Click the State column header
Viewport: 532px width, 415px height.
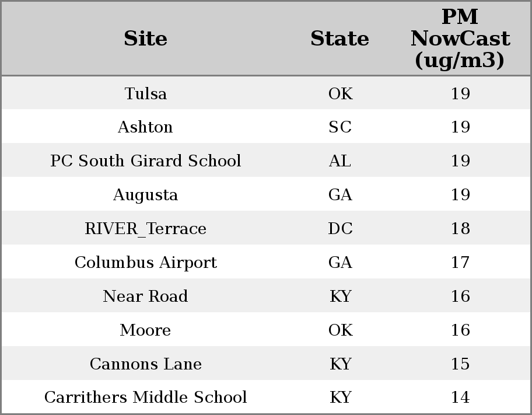pos(339,39)
